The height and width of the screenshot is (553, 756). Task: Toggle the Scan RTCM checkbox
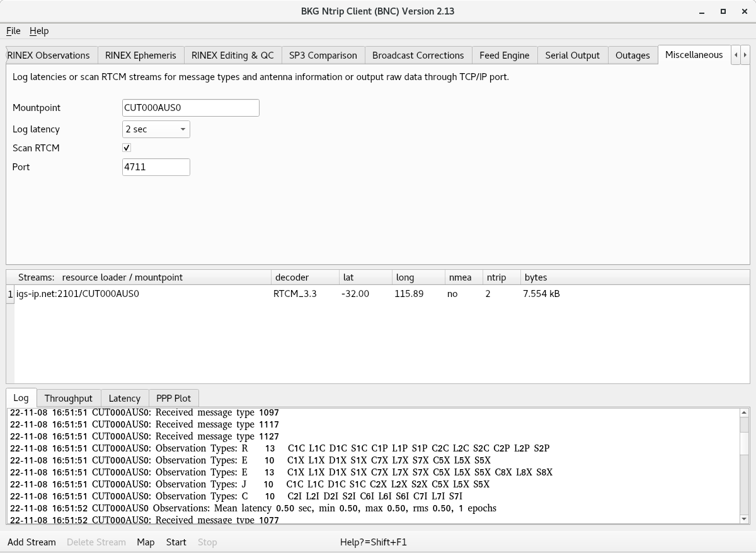[127, 148]
